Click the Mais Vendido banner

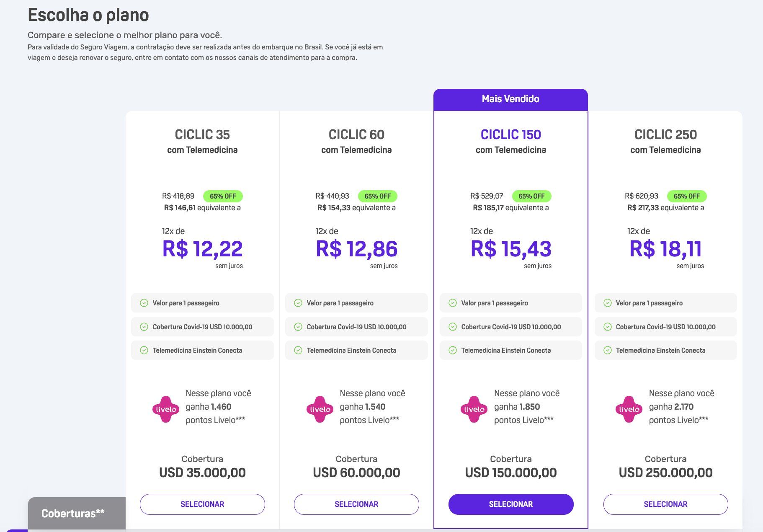coord(510,100)
